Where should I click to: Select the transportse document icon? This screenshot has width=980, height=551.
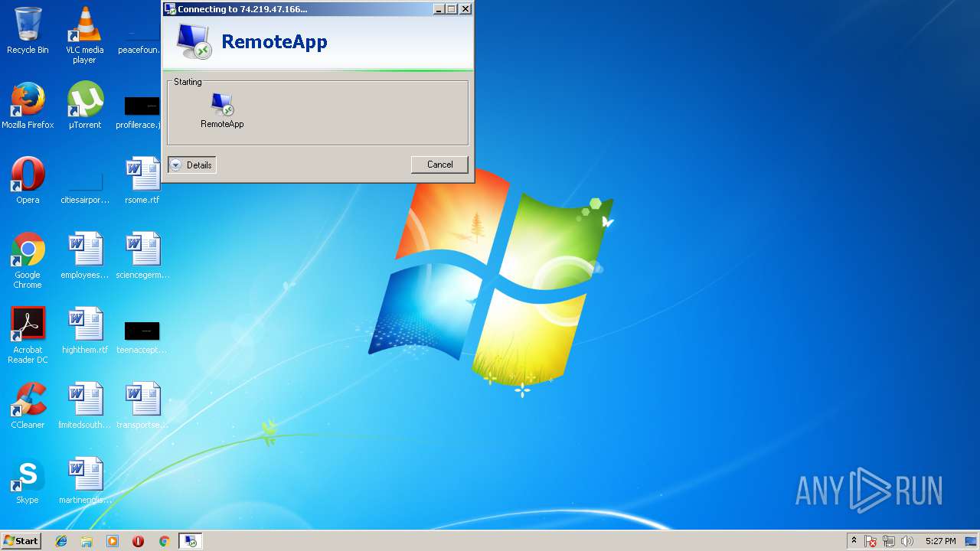pos(142,406)
